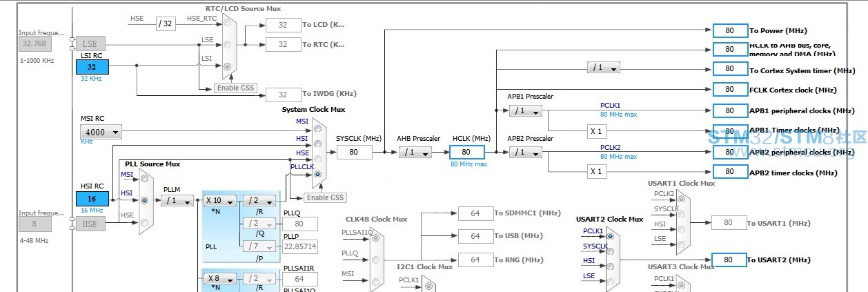Pick LSE in USART1 Clock Mux

click(x=680, y=244)
